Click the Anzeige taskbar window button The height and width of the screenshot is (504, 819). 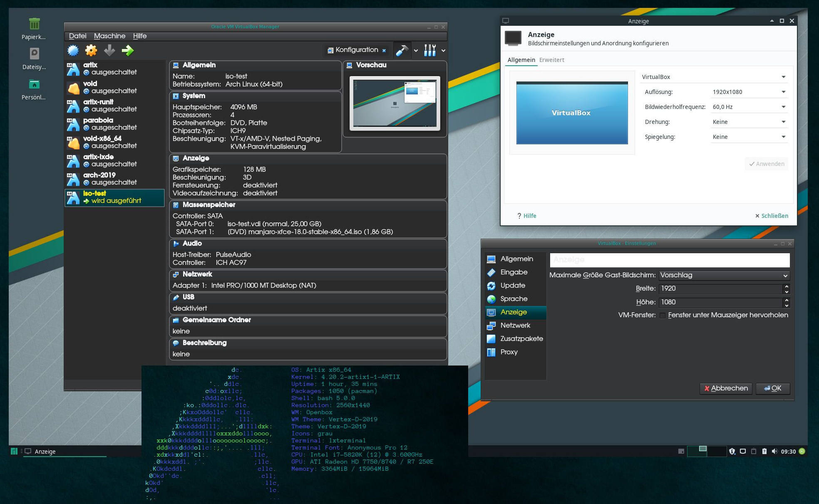[65, 452]
